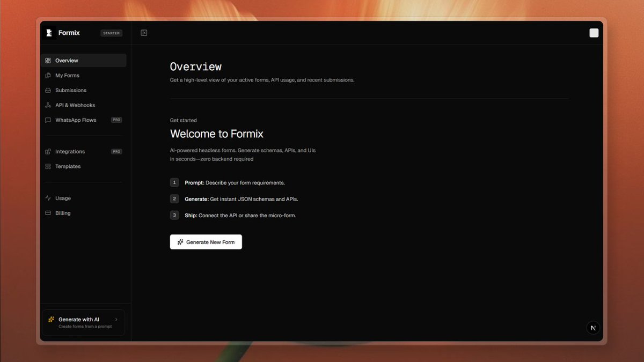Image resolution: width=644 pixels, height=362 pixels.
Task: Click step number 2 badge for Generate
Action: point(174,199)
